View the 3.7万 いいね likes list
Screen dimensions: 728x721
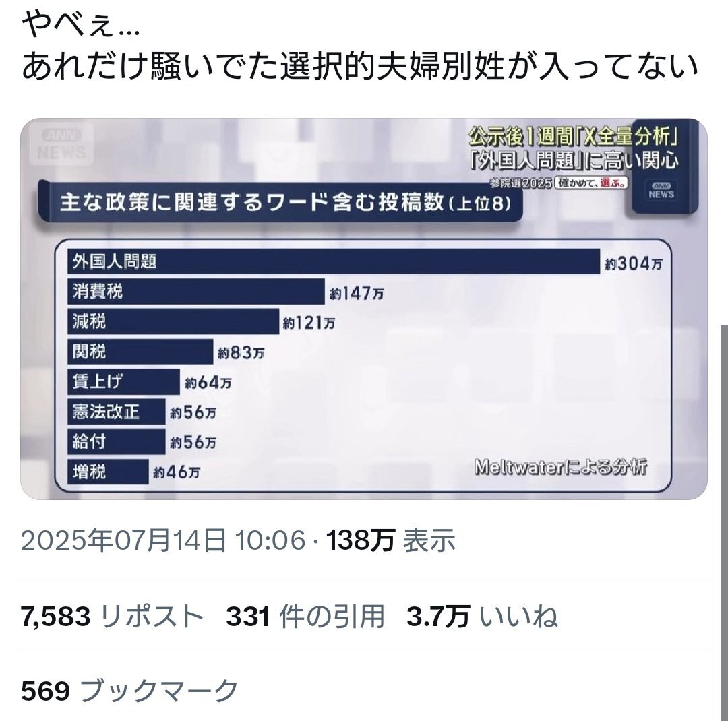(x=482, y=617)
